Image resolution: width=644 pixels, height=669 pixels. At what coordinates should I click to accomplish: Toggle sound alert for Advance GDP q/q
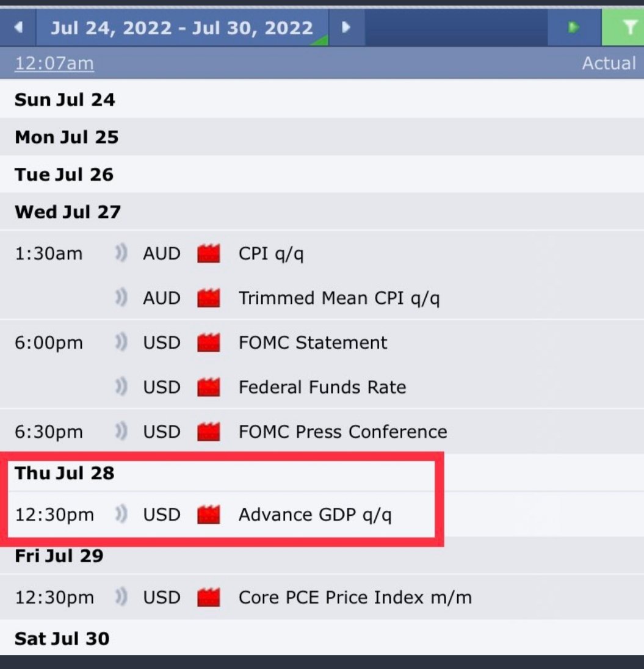pyautogui.click(x=121, y=514)
